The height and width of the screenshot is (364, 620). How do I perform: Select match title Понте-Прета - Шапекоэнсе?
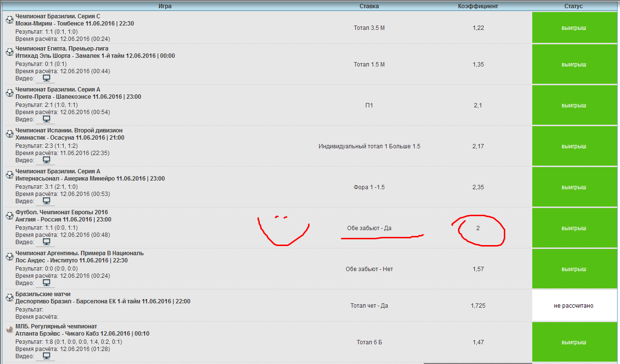tap(78, 97)
